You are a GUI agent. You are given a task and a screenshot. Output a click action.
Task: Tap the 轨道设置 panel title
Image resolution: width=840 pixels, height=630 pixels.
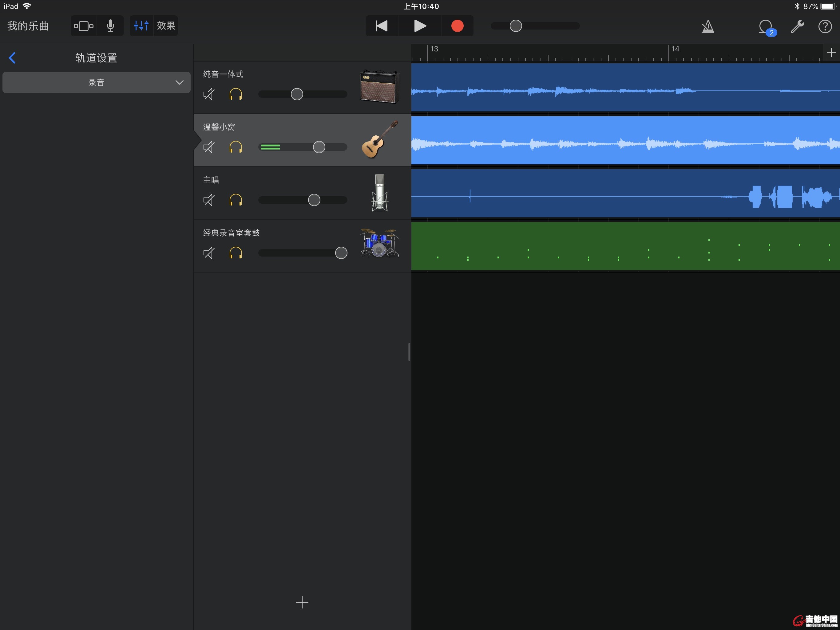point(97,58)
